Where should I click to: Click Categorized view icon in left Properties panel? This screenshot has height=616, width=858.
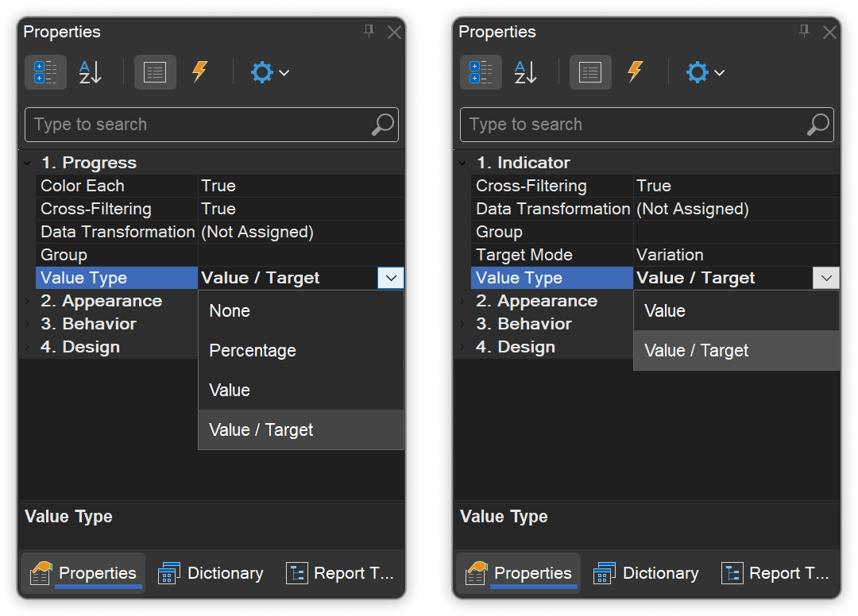coord(45,73)
